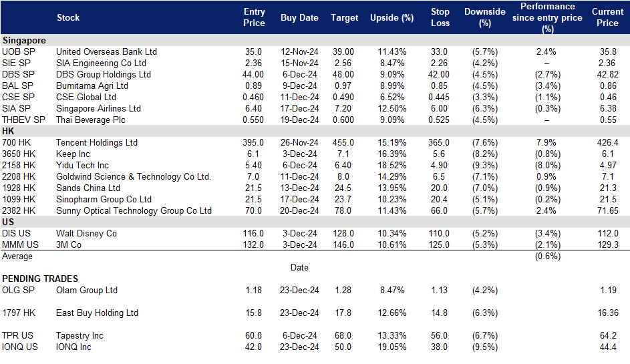Screen dimensions: 630x364
Task: Select the 'CSE SP' ticker cell
Action: coord(19,98)
